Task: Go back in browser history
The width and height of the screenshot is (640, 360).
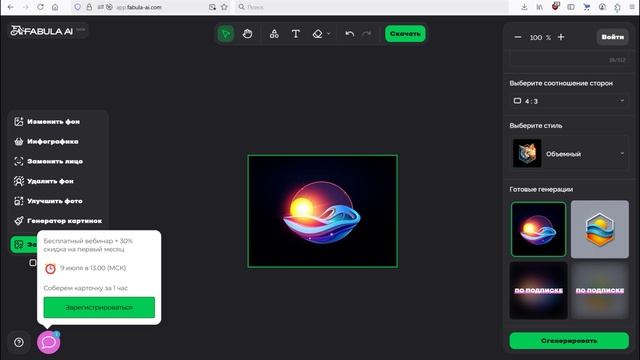Action: click(x=11, y=7)
